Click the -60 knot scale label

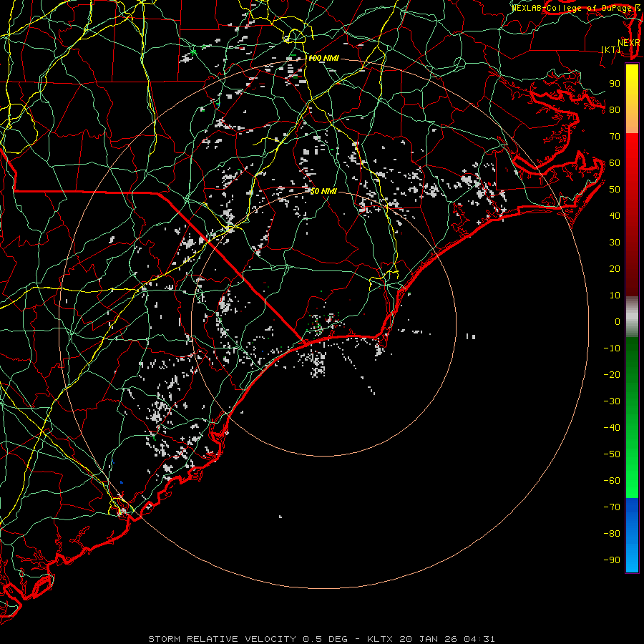click(612, 481)
